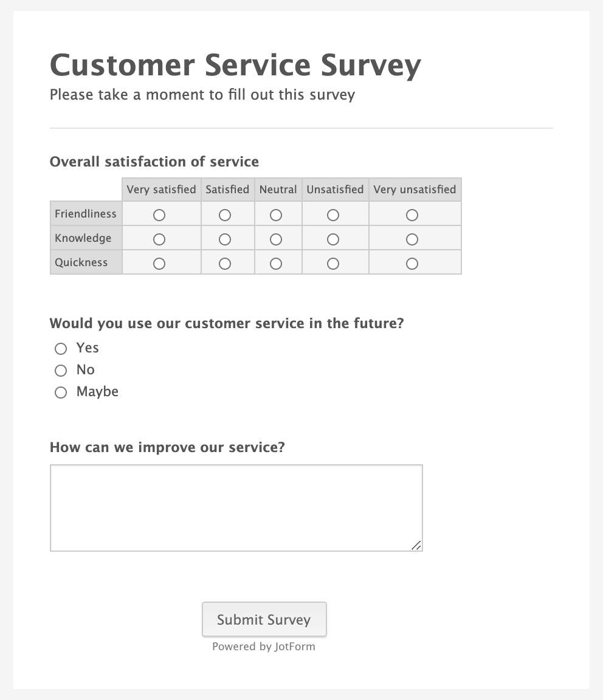Rate Quickness as Neutral

click(276, 264)
